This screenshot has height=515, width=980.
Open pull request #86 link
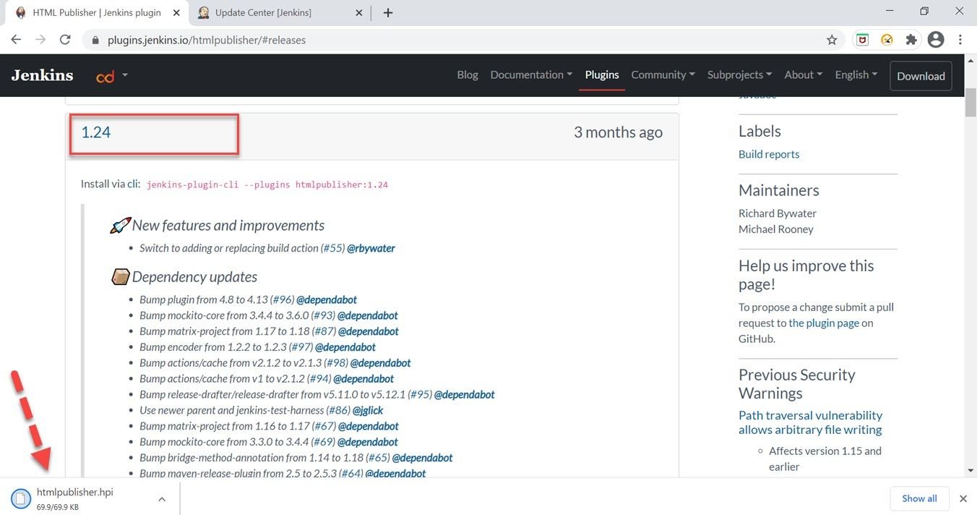click(338, 410)
